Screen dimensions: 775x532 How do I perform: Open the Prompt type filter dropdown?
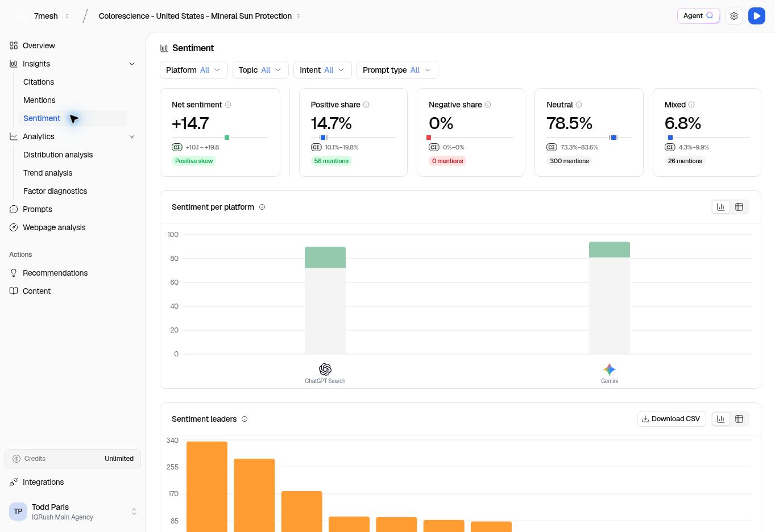click(x=397, y=70)
